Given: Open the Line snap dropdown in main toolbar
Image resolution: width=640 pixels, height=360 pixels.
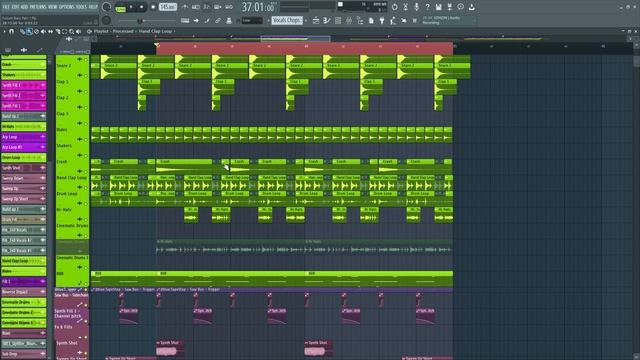Looking at the screenshot, I should coord(252,20).
